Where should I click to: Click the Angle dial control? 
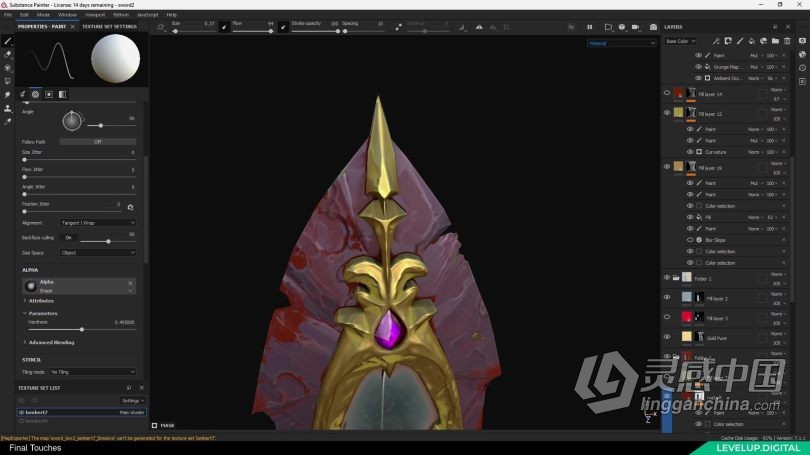point(72,121)
